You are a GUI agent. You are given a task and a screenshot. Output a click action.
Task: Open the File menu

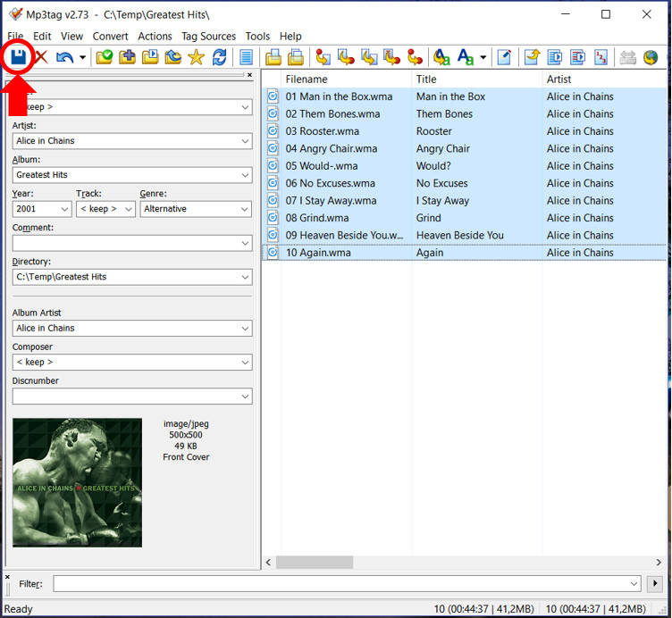[x=15, y=37]
